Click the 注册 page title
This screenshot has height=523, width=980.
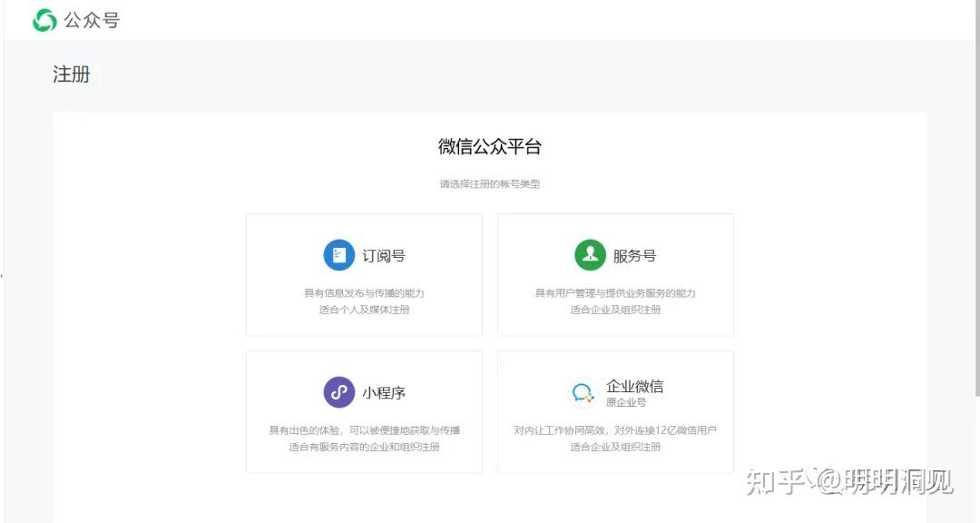click(x=72, y=74)
